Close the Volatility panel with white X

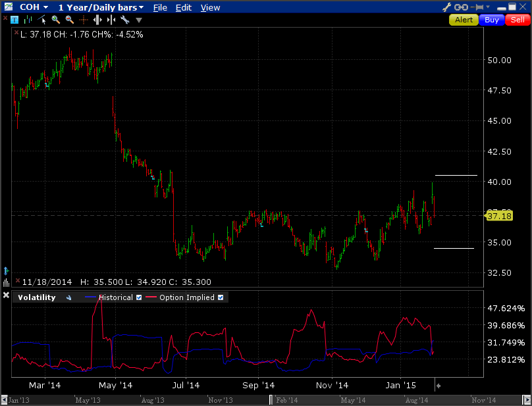coord(6,295)
